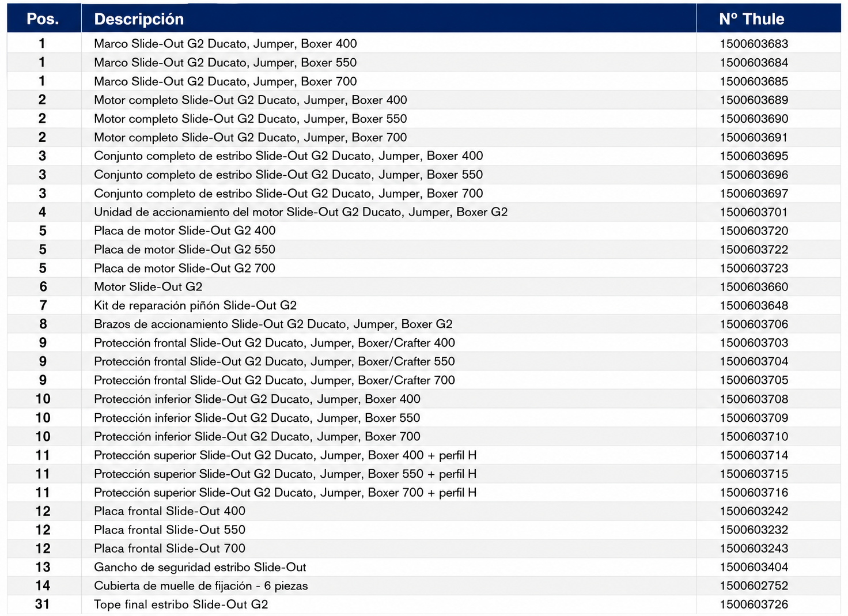This screenshot has width=848, height=616.
Task: Click part number 1500603709
Action: [754, 418]
